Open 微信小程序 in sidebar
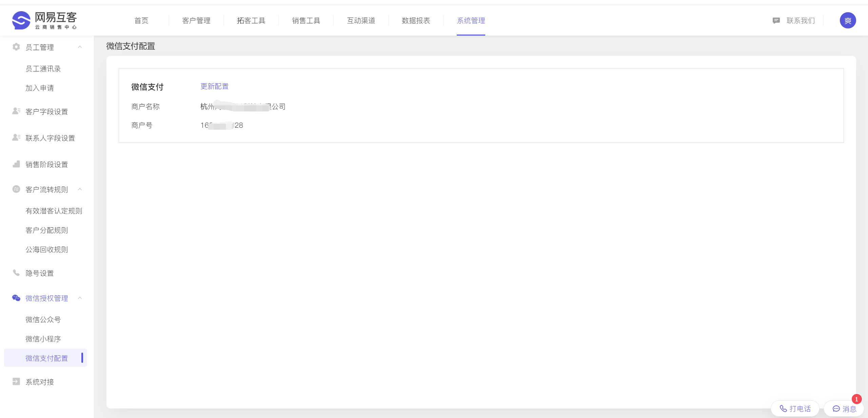The image size is (868, 418). [x=43, y=339]
